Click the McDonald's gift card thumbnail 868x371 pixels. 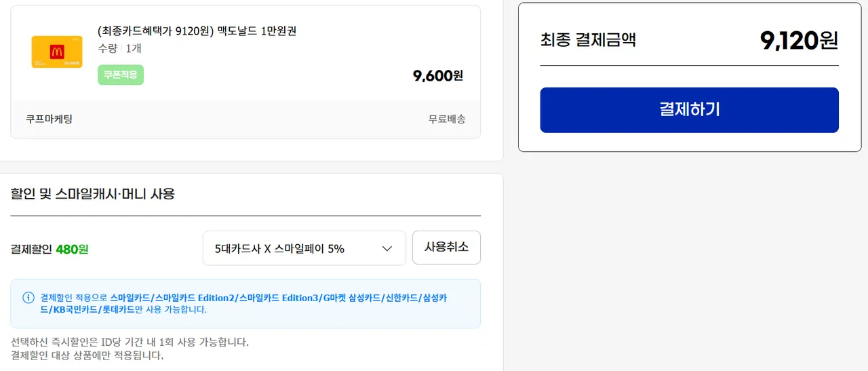[x=57, y=52]
